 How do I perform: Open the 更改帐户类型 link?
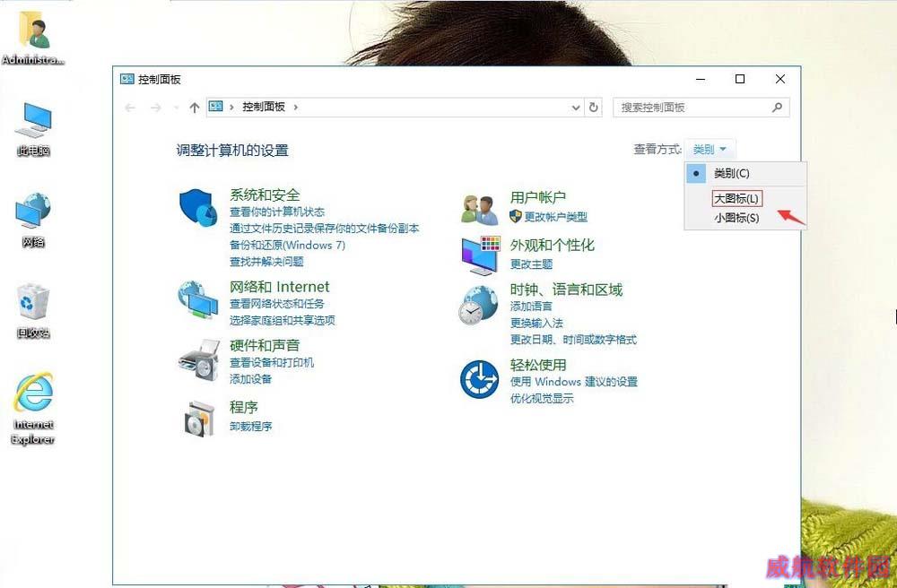[555, 217]
